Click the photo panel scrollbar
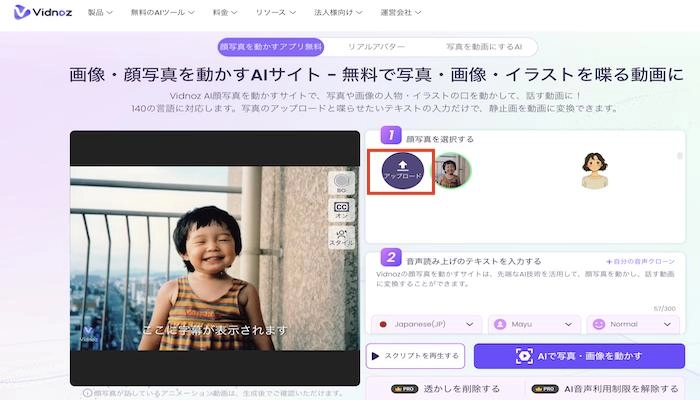 point(679,156)
